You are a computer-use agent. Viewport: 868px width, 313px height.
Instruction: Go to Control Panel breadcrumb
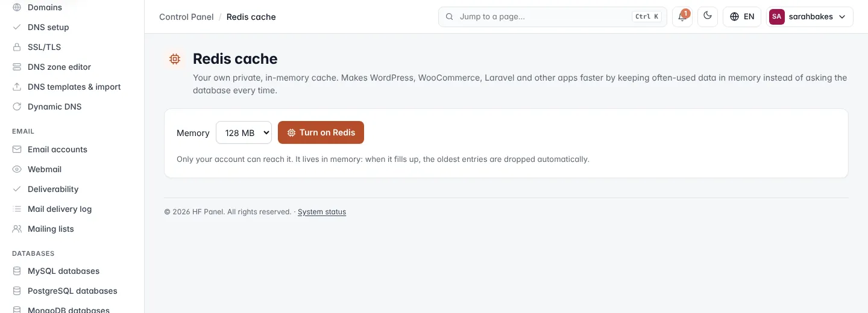186,17
